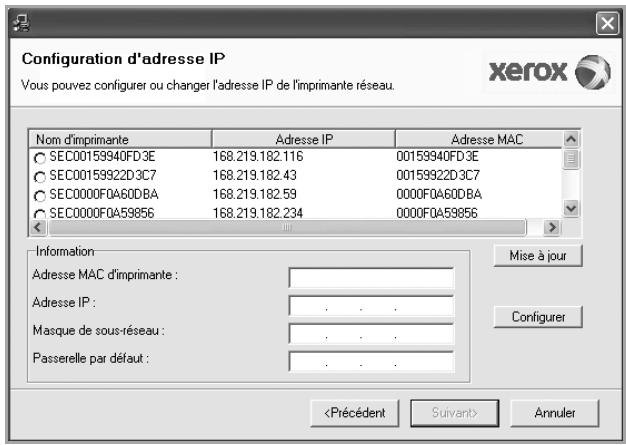Click the horizontal scrollbar thumb
The width and height of the screenshot is (626, 445).
tap(287, 227)
